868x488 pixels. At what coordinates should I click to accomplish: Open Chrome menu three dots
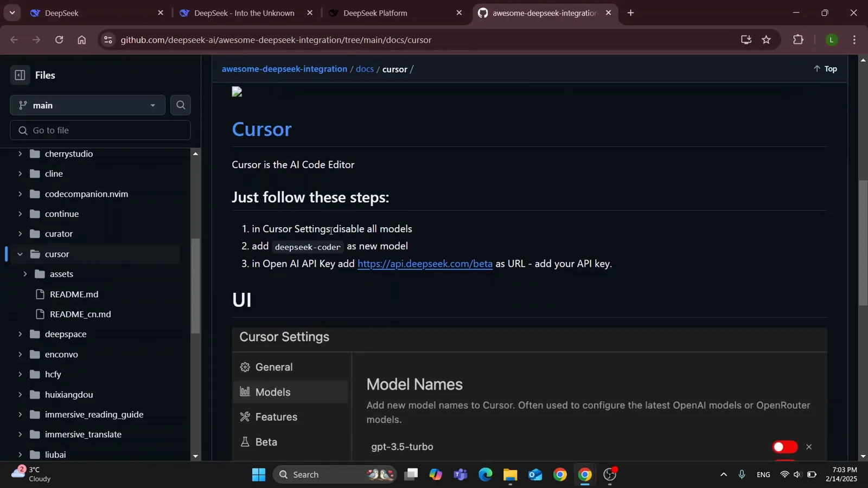pyautogui.click(x=854, y=40)
